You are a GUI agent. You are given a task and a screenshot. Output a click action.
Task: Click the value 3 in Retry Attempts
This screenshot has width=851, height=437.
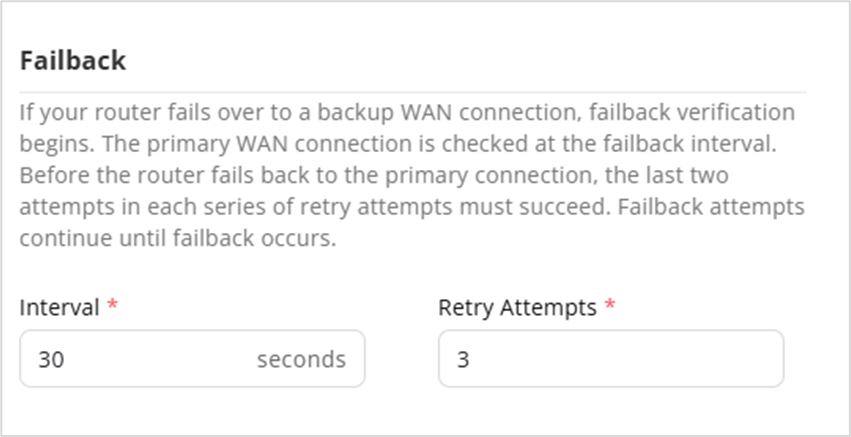pyautogui.click(x=463, y=359)
